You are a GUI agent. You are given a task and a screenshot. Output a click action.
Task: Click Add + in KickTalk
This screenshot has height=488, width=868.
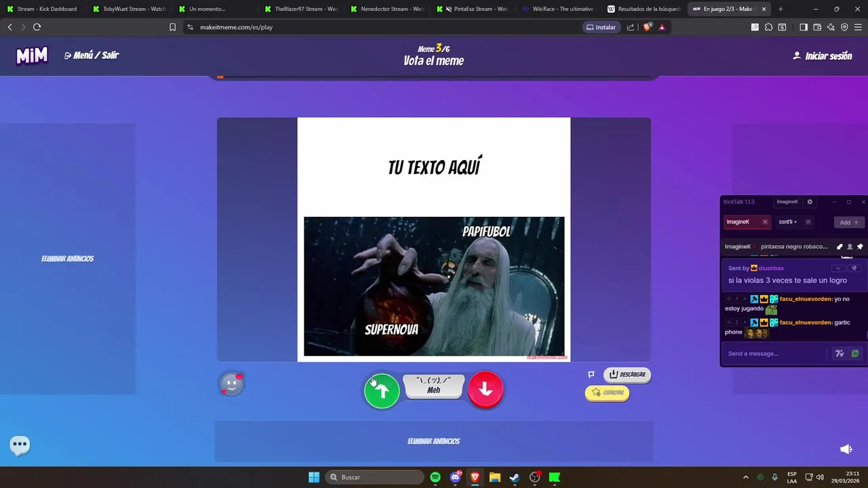(x=849, y=222)
